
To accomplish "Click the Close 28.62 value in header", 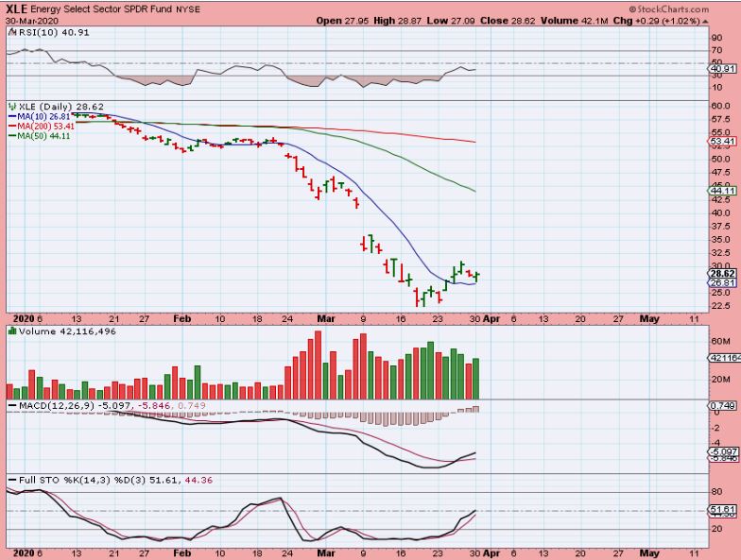I will coord(508,21).
